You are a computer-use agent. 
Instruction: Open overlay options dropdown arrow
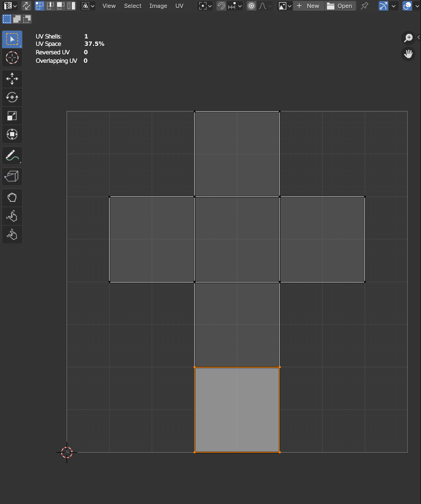click(417, 6)
